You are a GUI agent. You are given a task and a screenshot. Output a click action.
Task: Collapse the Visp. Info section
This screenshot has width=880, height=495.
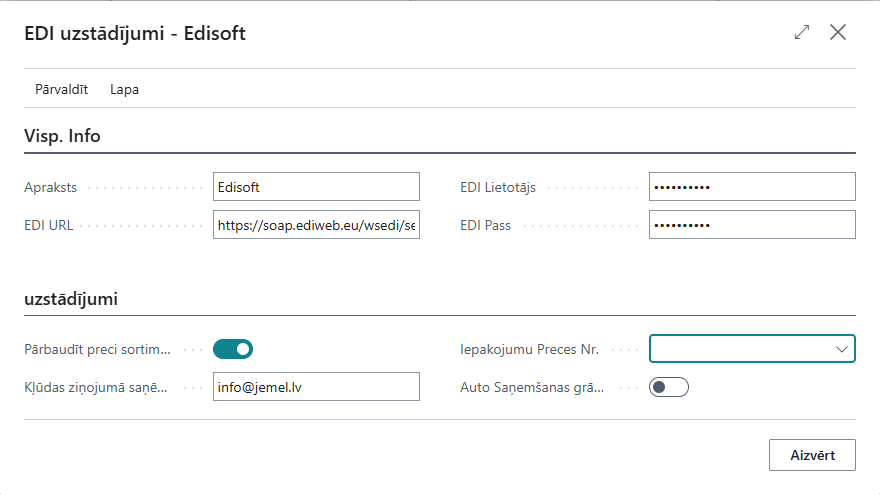(62, 136)
